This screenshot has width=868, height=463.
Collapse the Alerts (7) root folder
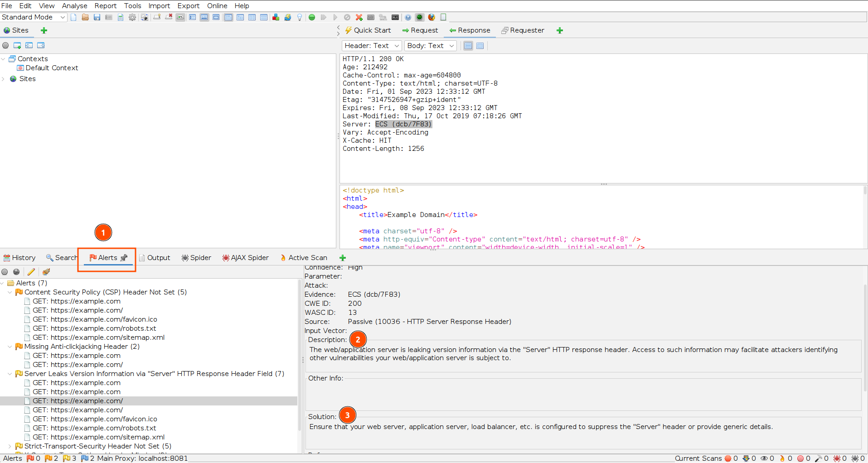(x=3, y=283)
